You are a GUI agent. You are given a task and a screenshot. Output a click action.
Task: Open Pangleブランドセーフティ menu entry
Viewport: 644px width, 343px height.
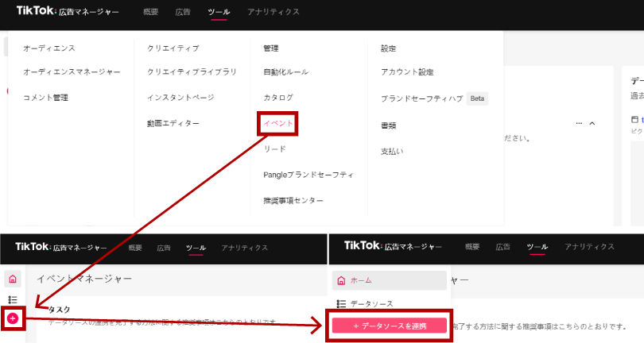click(308, 175)
